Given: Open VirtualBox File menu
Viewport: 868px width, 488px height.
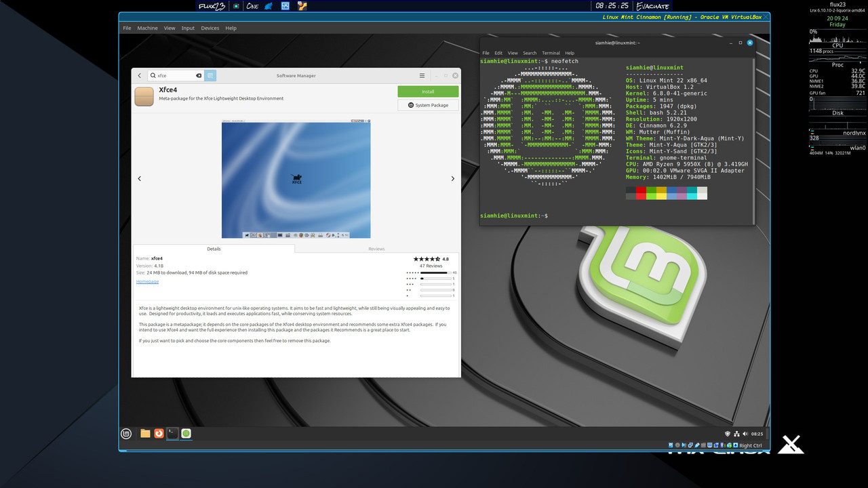Looking at the screenshot, I should pyautogui.click(x=127, y=28).
